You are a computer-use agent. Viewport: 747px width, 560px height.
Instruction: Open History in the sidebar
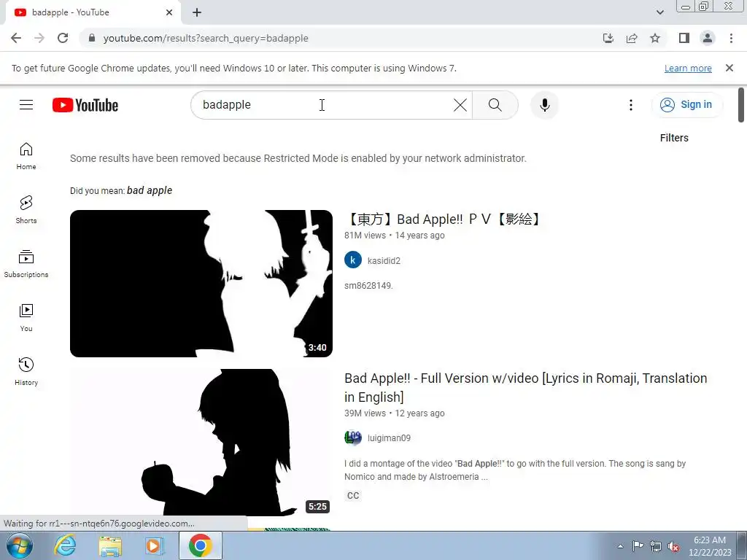26,371
